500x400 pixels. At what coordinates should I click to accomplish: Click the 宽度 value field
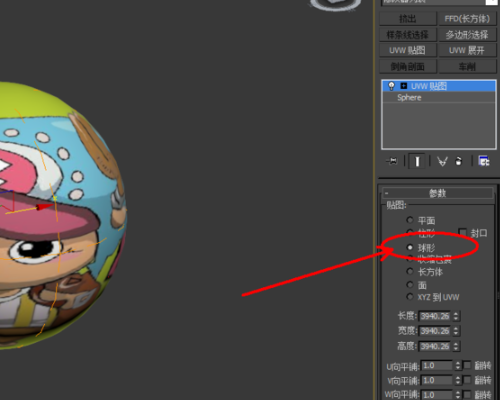tap(435, 331)
